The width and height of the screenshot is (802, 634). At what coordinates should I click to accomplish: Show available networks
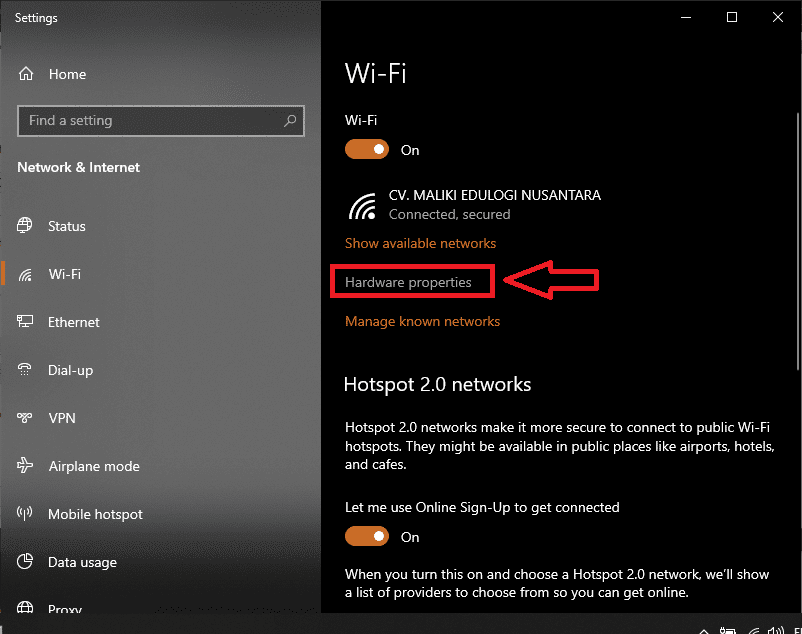pyautogui.click(x=420, y=243)
